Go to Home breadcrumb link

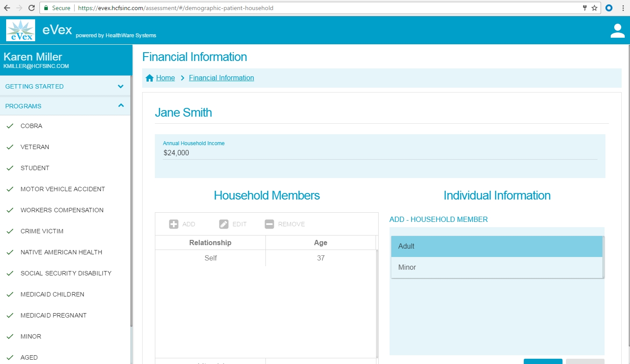(165, 78)
